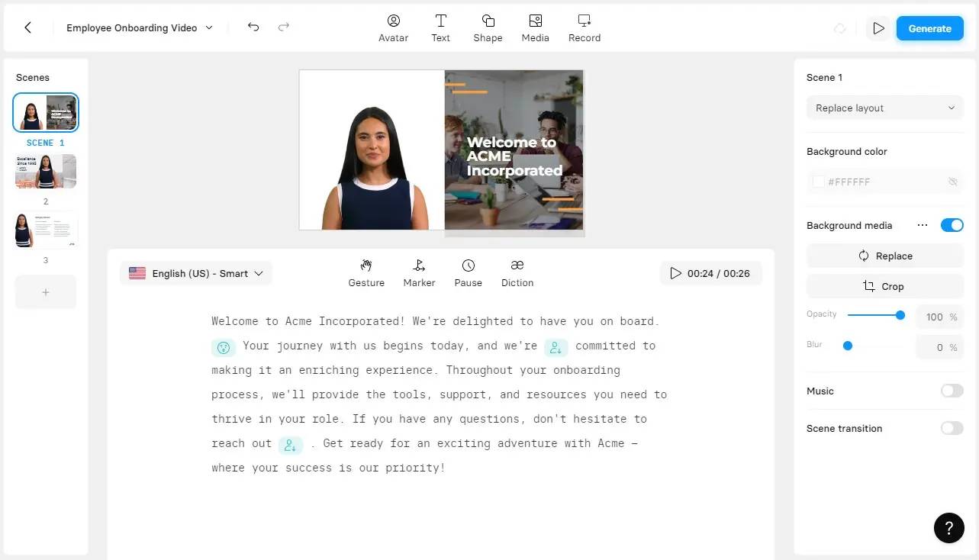Select Scene 2 thumbnail
The height and width of the screenshot is (560, 979).
(x=45, y=171)
